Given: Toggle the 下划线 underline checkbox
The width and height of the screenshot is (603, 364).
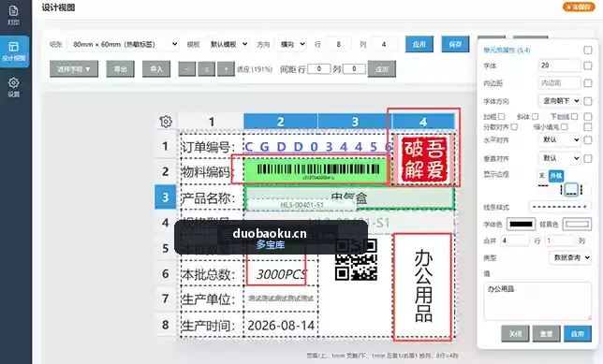Looking at the screenshot, I should 575,116.
